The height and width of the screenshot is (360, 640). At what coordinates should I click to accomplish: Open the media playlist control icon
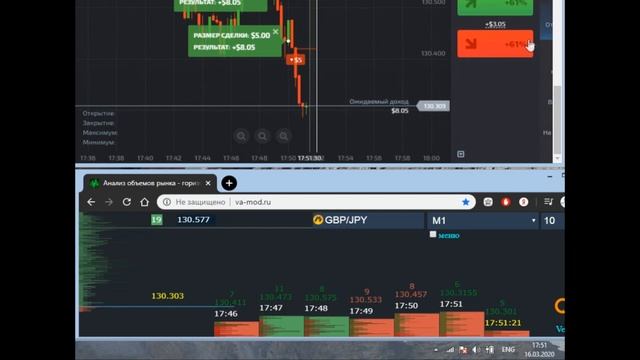pos(548,202)
